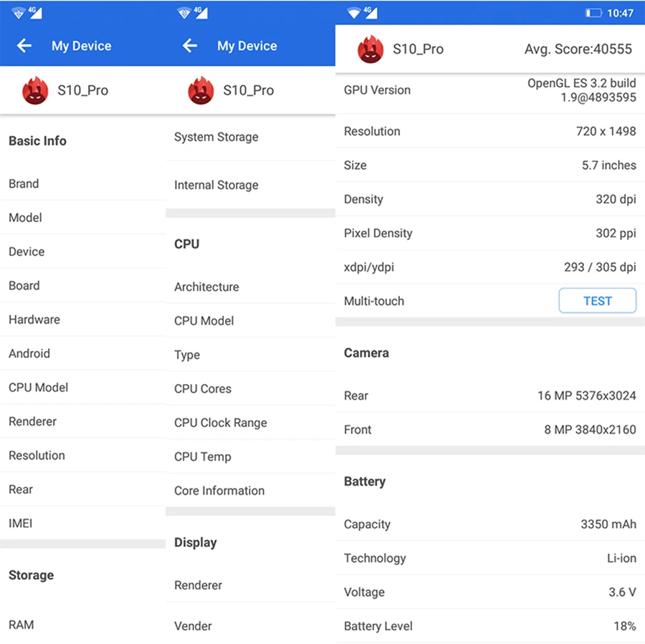645x644 pixels.
Task: Tap Display section heading
Action: (x=196, y=542)
